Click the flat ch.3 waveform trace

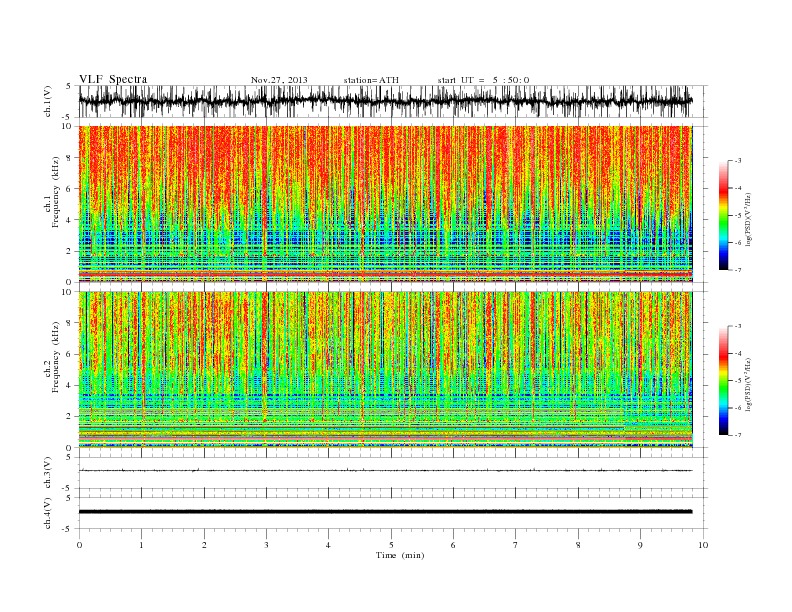coord(385,471)
